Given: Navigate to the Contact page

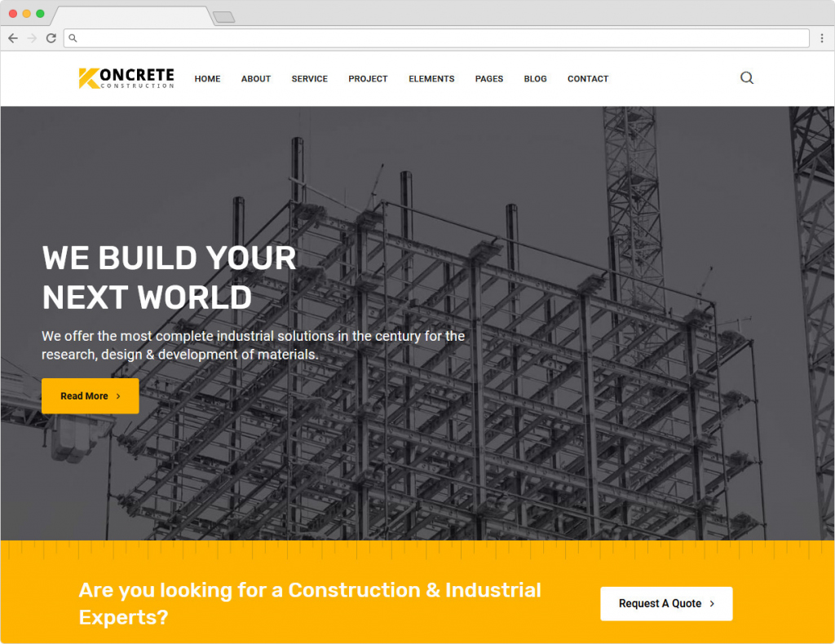Looking at the screenshot, I should 588,79.
